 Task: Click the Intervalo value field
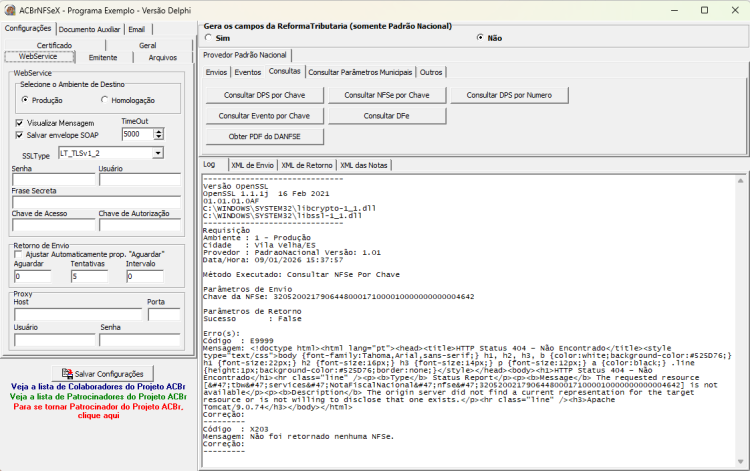tap(145, 276)
